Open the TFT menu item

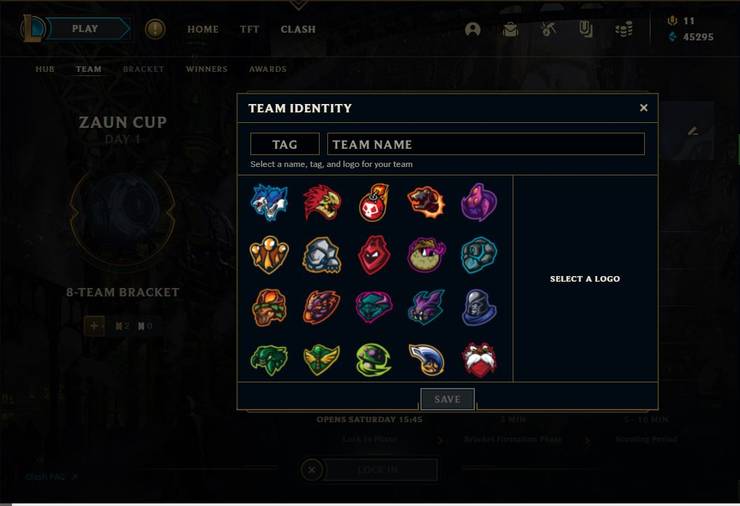[249, 29]
